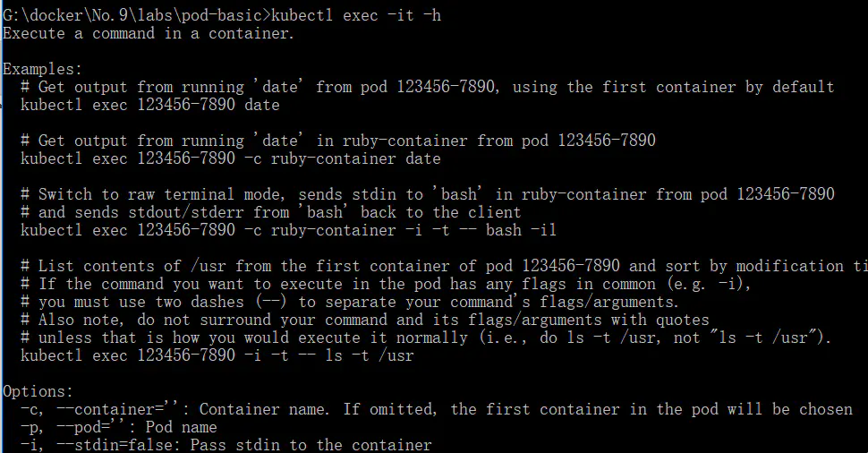868x453 pixels.
Task: Click the 'sends stdout/stderr from bash' comment line
Action: pyautogui.click(x=270, y=212)
